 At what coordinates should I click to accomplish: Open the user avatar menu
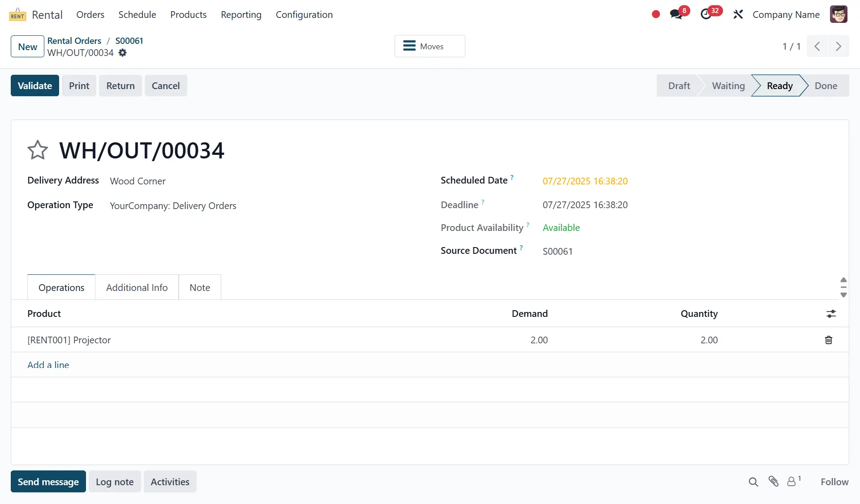(x=838, y=14)
